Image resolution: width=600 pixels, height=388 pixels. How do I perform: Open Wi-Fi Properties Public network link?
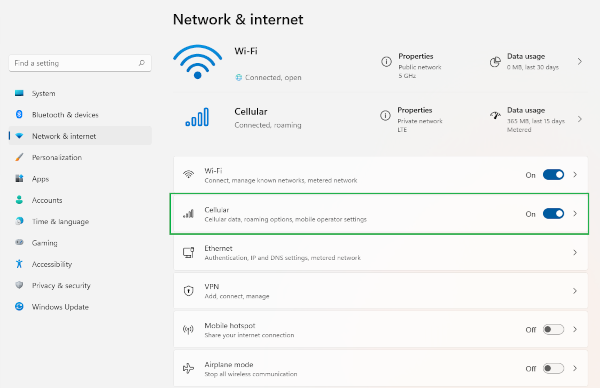419,67
